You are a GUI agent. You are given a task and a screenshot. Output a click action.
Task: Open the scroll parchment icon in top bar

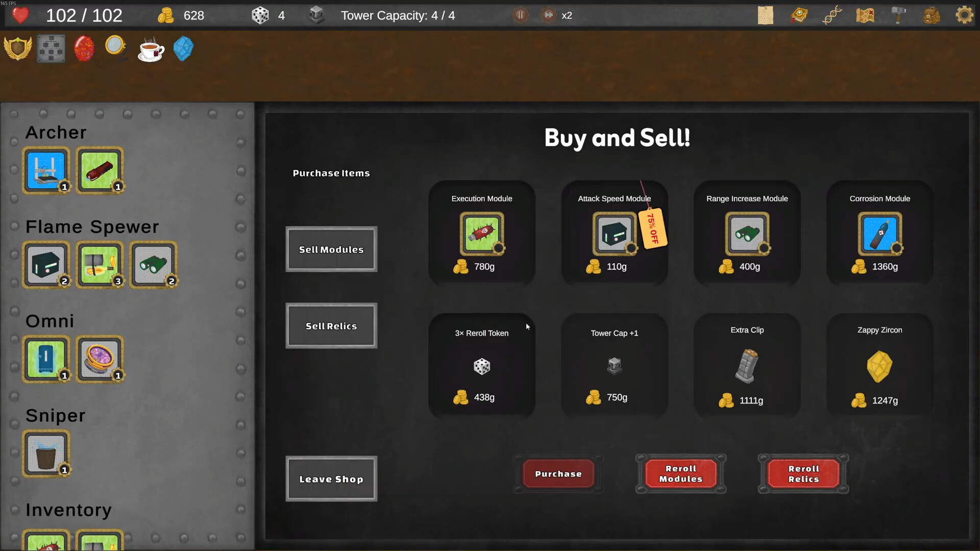[765, 15]
